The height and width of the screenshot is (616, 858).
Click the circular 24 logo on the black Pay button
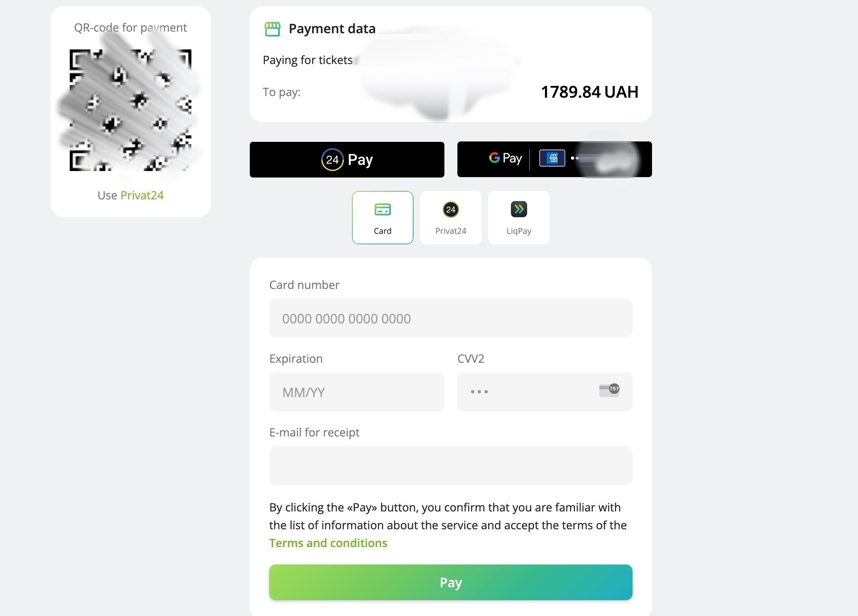[332, 160]
